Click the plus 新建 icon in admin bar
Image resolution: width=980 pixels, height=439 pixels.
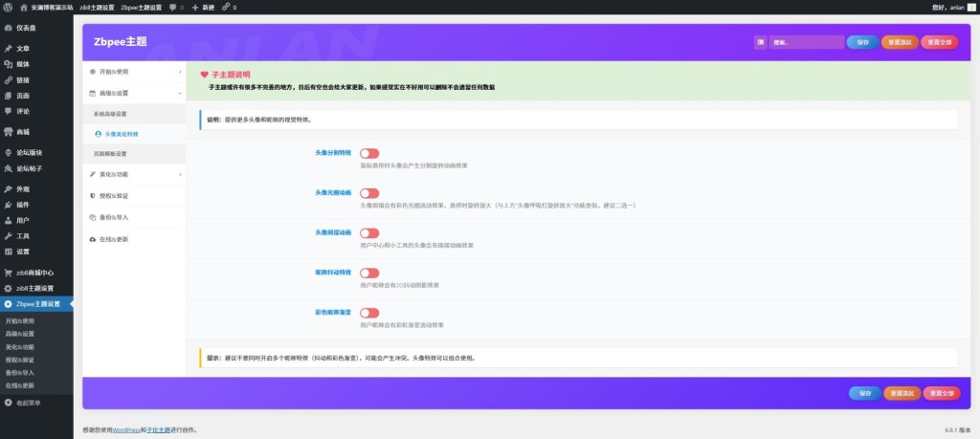195,8
